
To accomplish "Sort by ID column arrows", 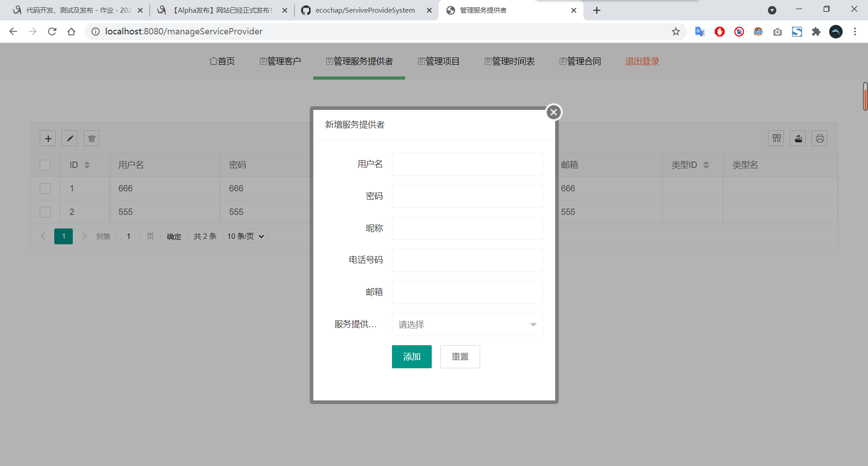I will click(x=87, y=165).
